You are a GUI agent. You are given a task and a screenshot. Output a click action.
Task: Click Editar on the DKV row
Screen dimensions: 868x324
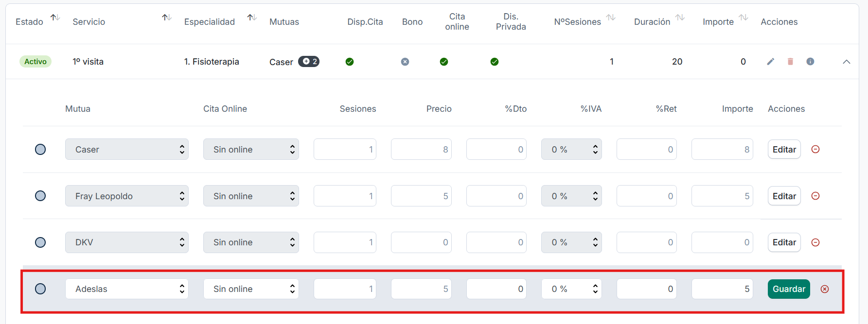(x=784, y=242)
